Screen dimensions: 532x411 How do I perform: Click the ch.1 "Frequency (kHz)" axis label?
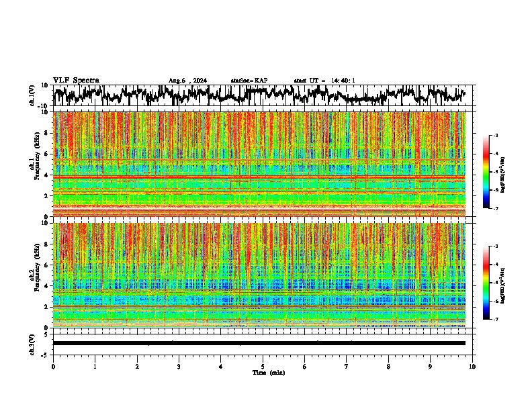(x=38, y=156)
